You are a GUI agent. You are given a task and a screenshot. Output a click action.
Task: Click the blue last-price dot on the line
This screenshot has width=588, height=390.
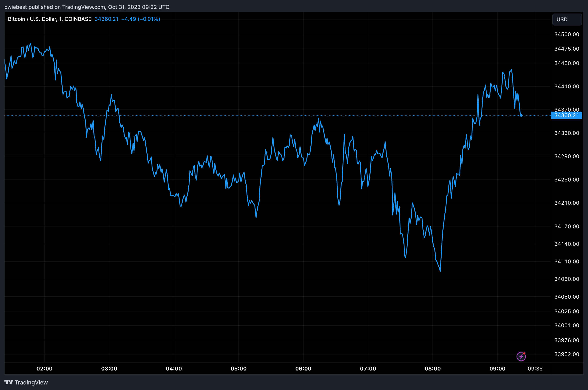(521, 115)
